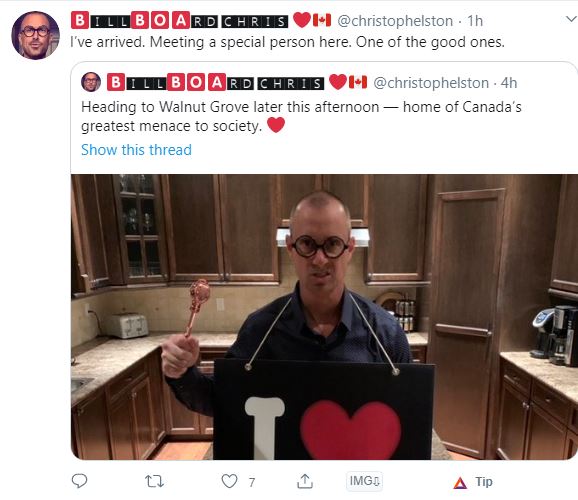Send a Tip via the Brave triangle icon
Screen dimensions: 578x500
coord(473,482)
